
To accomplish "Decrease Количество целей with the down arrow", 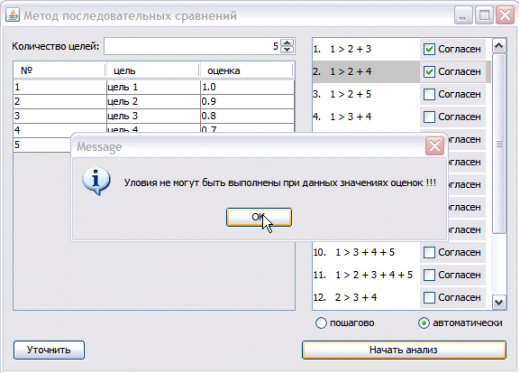I will 287,50.
